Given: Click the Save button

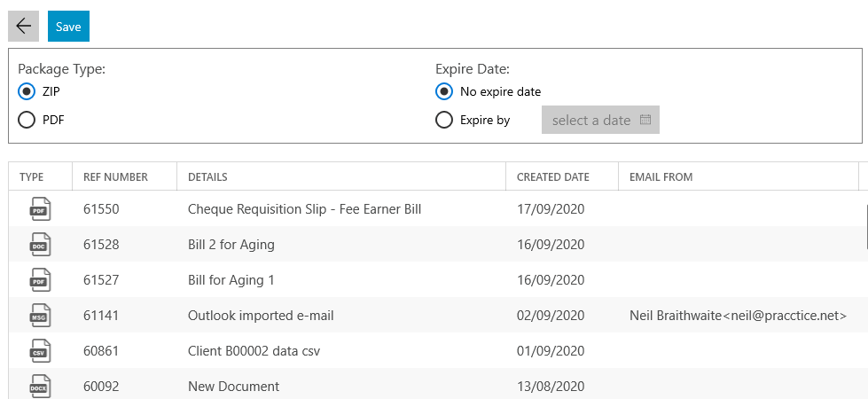Looking at the screenshot, I should pyautogui.click(x=68, y=26).
